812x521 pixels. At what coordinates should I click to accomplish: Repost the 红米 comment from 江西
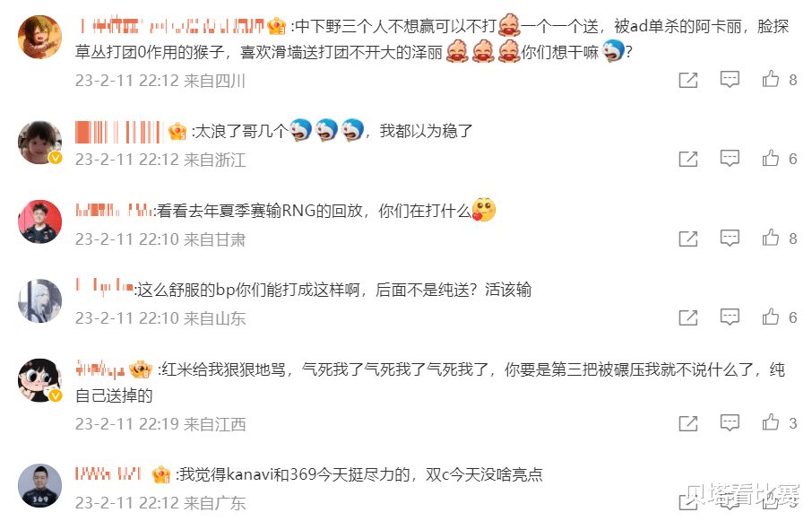[x=688, y=423]
